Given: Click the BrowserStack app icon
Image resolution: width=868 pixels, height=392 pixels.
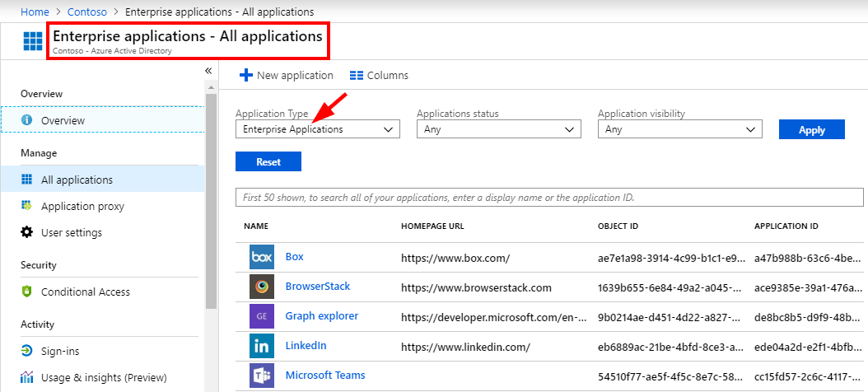Looking at the screenshot, I should coord(261,287).
